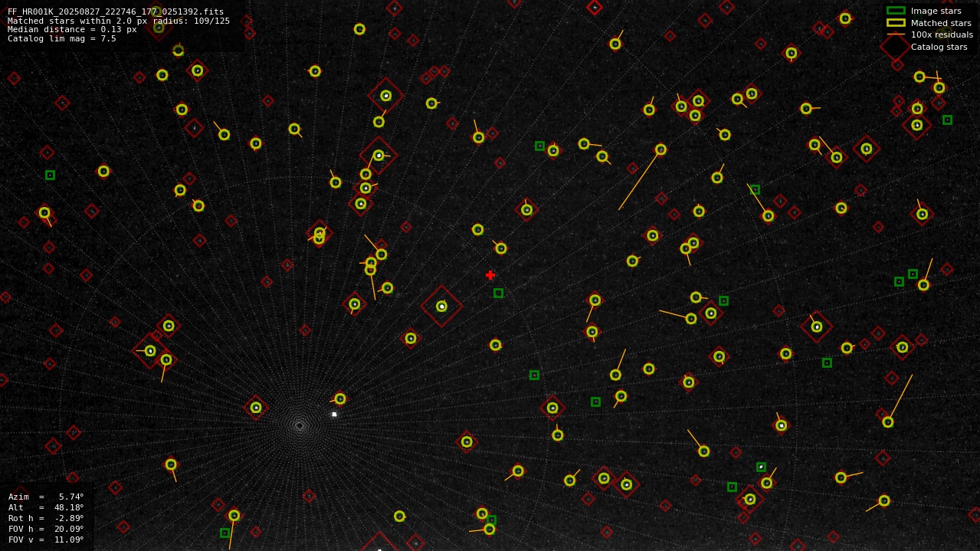Click the yellow Matched stars legend marker
This screenshot has width=980, height=551.
tap(896, 23)
